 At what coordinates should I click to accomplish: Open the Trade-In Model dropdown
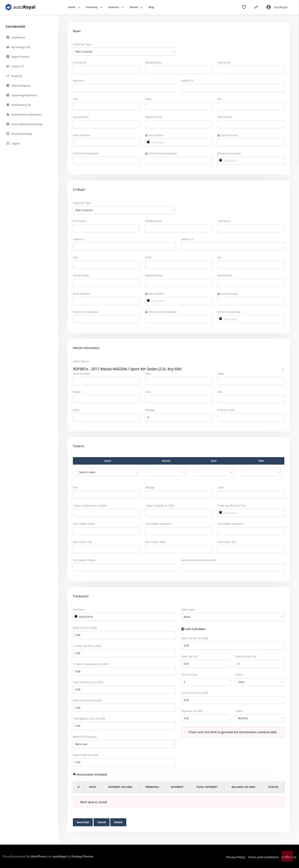(166, 472)
